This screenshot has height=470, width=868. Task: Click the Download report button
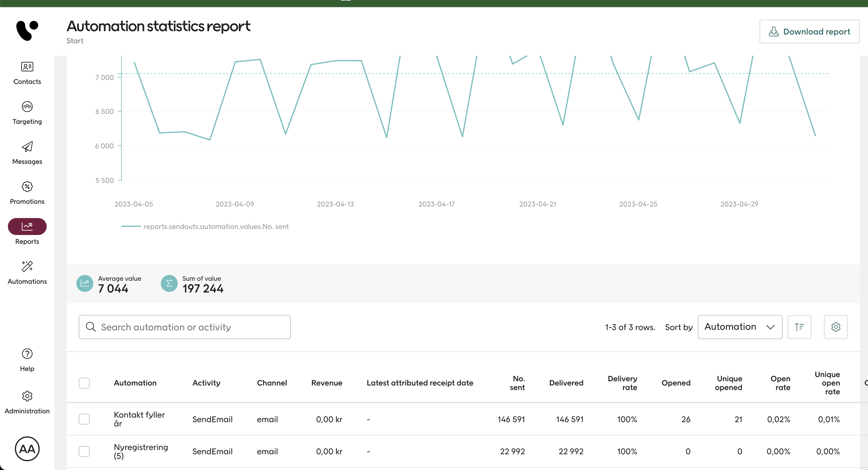click(809, 31)
